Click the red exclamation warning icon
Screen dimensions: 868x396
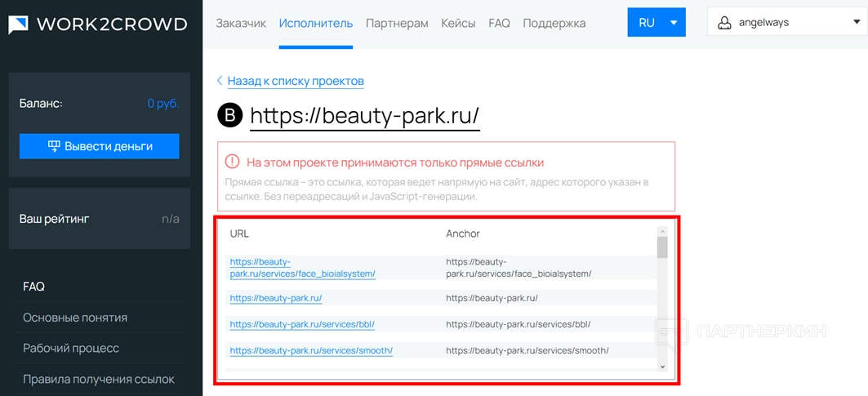click(x=232, y=162)
